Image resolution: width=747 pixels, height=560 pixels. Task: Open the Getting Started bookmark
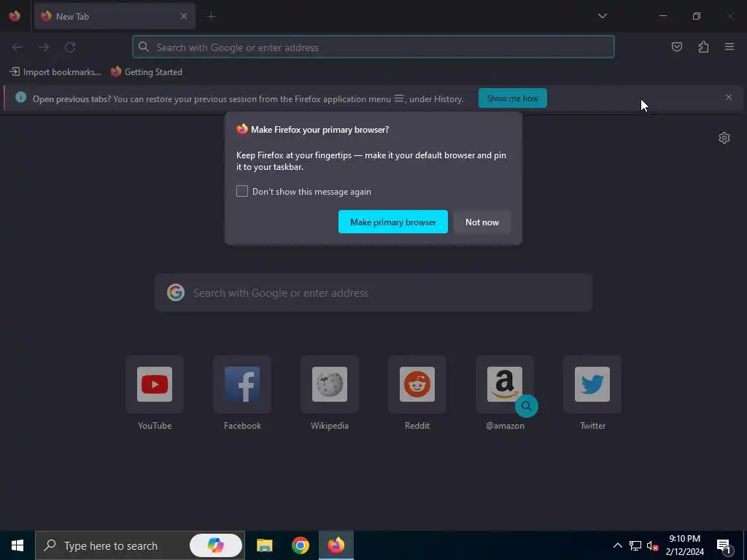click(147, 72)
